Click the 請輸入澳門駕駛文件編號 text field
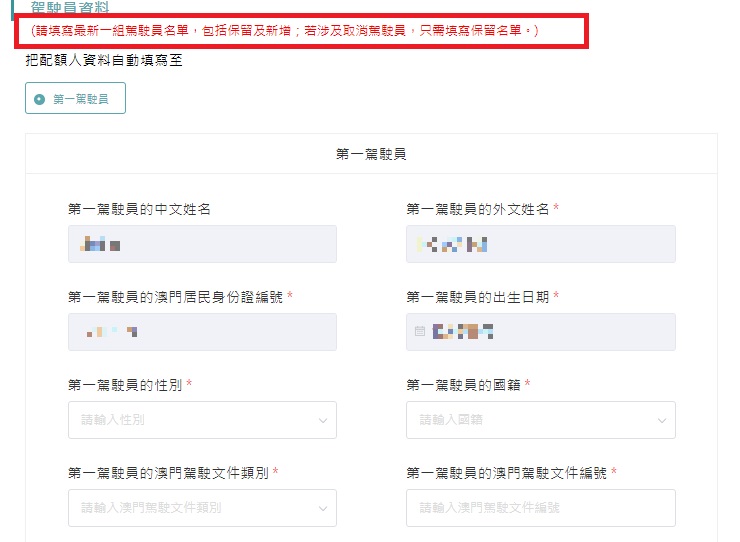 tap(540, 508)
